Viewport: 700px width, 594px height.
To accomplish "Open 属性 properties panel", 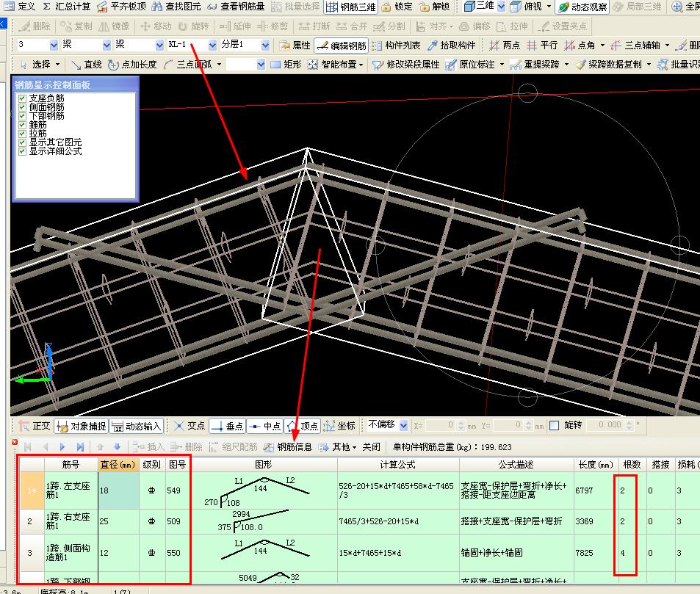I will 295,45.
